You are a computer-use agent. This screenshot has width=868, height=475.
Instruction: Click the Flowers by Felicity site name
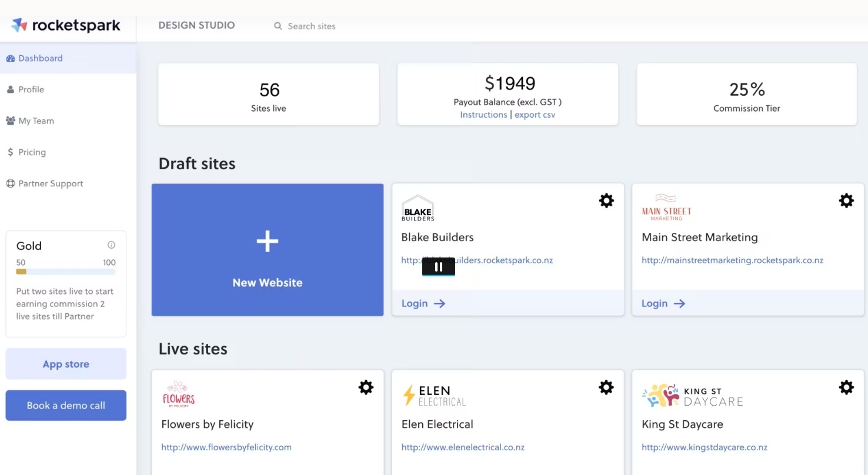[208, 424]
